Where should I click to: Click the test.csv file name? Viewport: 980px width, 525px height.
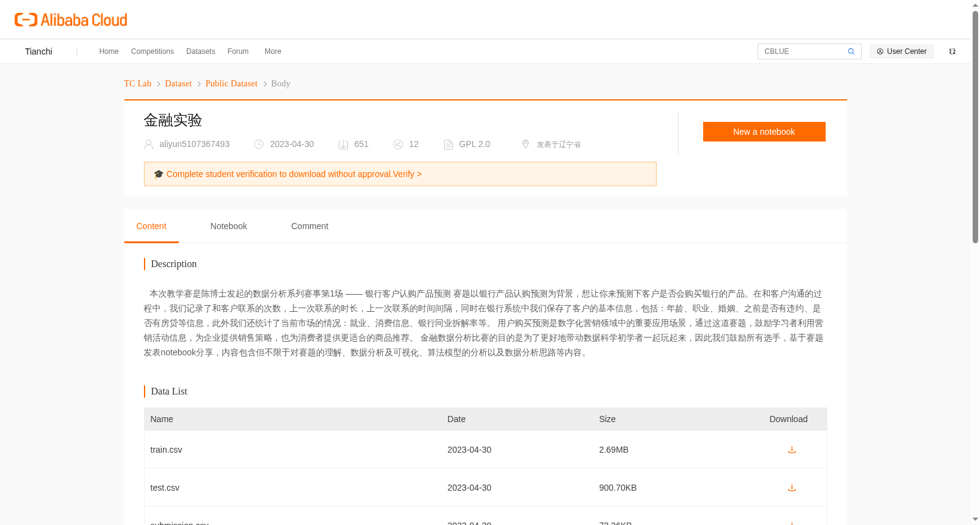coord(165,488)
